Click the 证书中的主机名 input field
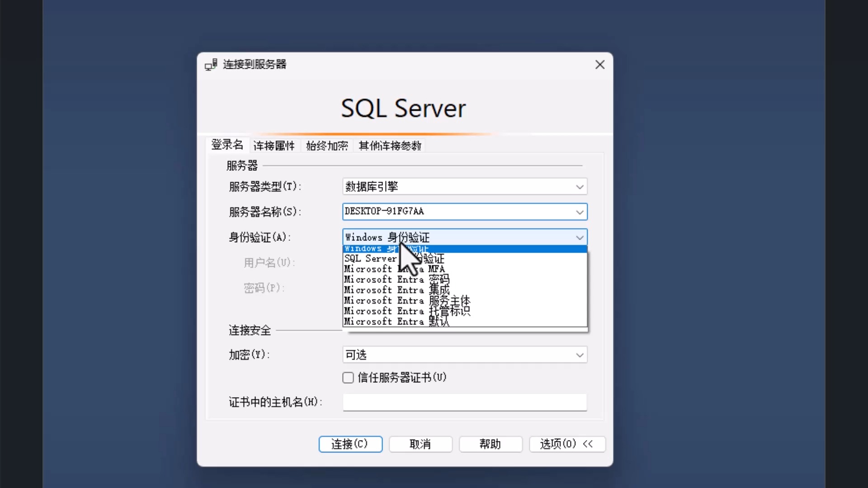868x488 pixels. [x=464, y=402]
